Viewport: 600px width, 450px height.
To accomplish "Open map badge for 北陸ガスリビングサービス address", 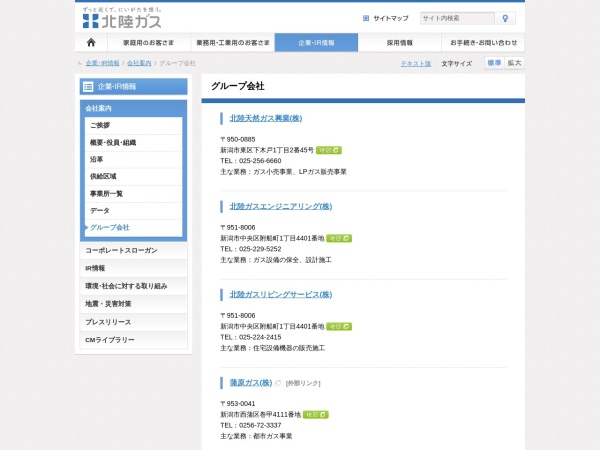I will click(x=339, y=326).
